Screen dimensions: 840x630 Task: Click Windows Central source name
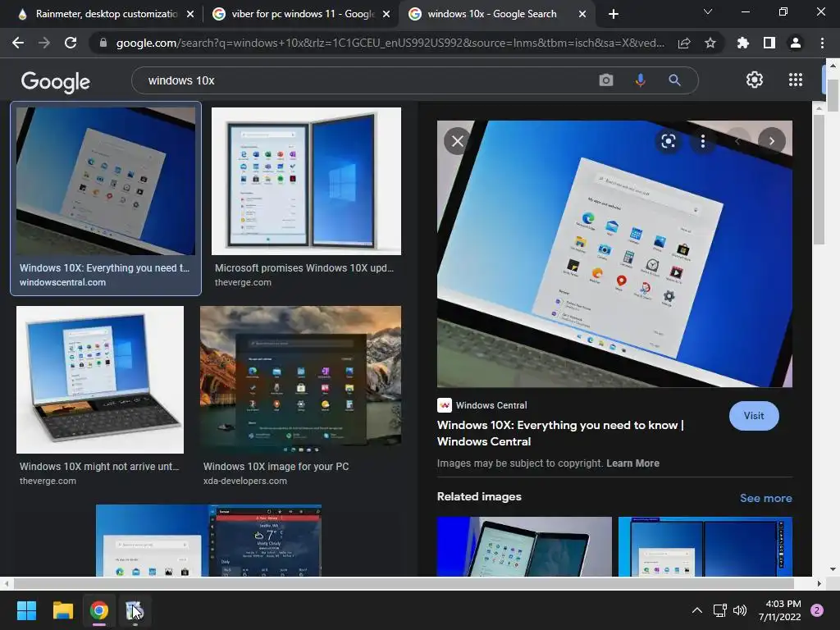(x=491, y=405)
